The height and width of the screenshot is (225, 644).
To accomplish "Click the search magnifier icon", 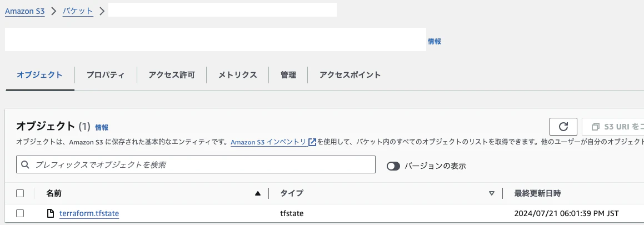I will [25, 164].
